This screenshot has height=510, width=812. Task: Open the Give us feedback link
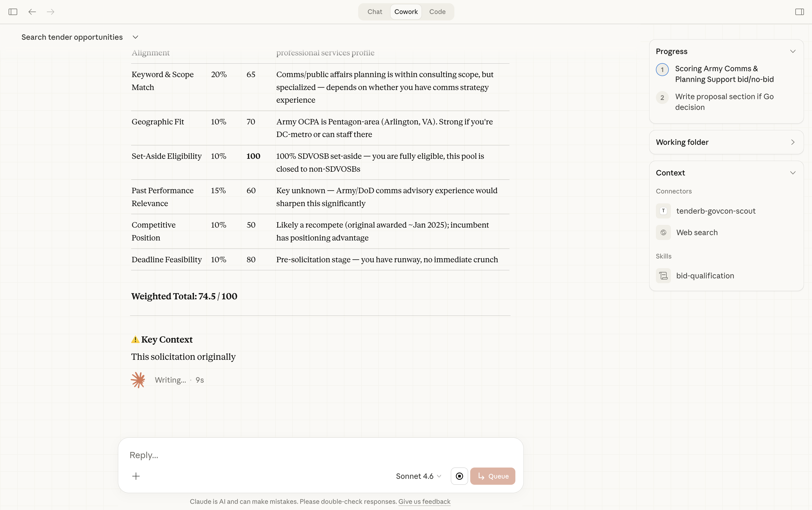[424, 502]
